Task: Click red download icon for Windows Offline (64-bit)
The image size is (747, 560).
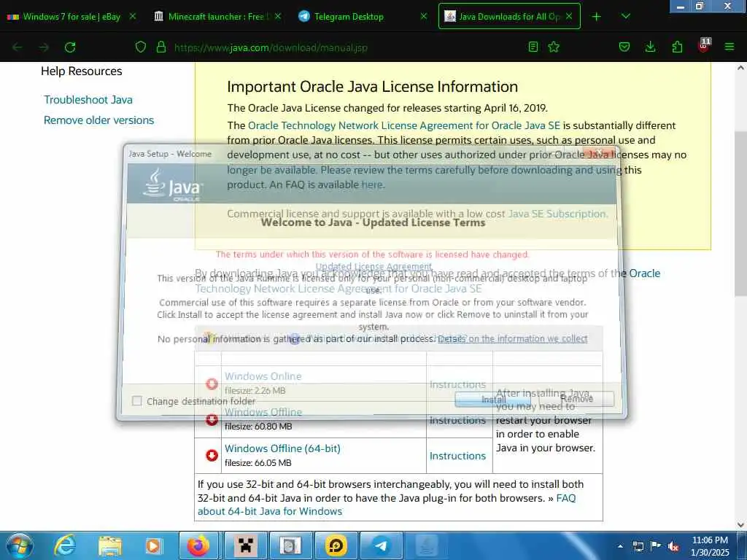Action: (x=212, y=456)
